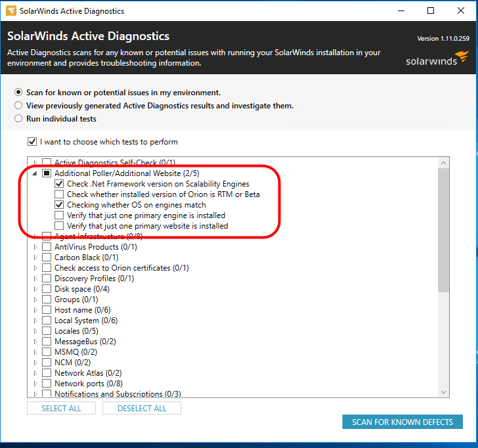
Task: Select the MSMQ (0/2) tree item
Action: click(76, 352)
